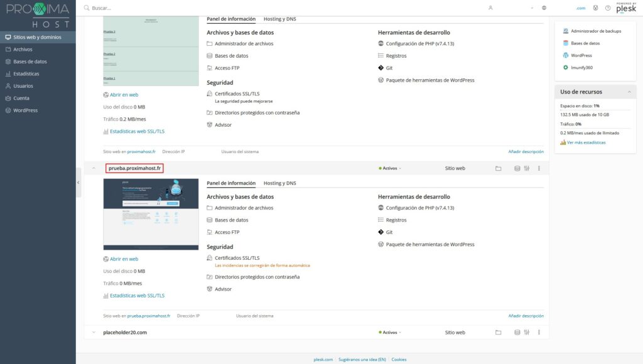Collapse the Uso de recursos panel
This screenshot has height=364, width=643.
click(x=629, y=92)
